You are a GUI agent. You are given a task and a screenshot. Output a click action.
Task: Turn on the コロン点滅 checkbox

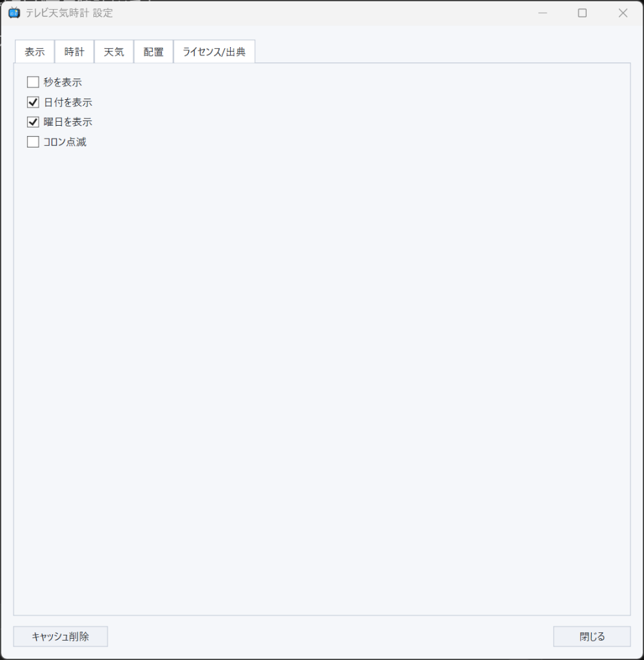pyautogui.click(x=33, y=142)
